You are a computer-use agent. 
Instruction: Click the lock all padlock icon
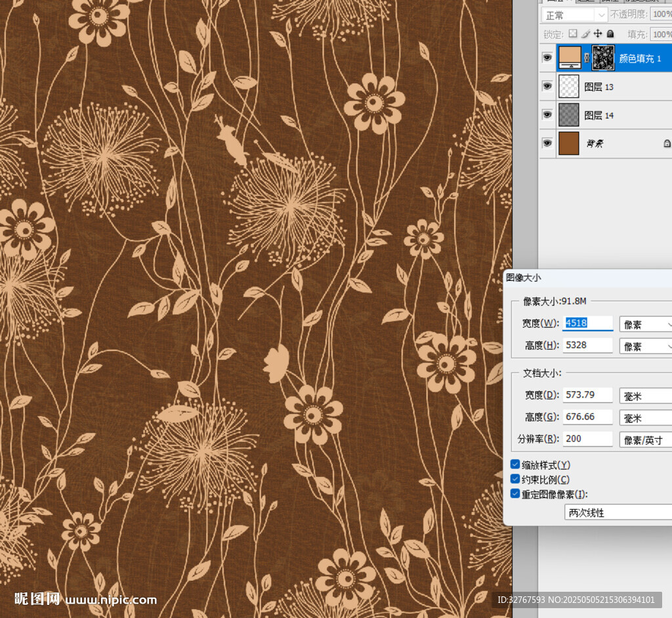pyautogui.click(x=610, y=33)
